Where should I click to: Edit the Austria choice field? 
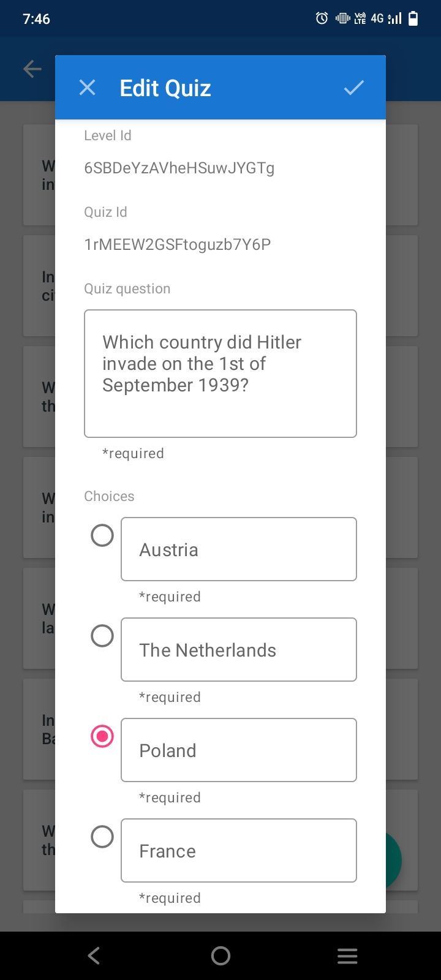pyautogui.click(x=239, y=549)
